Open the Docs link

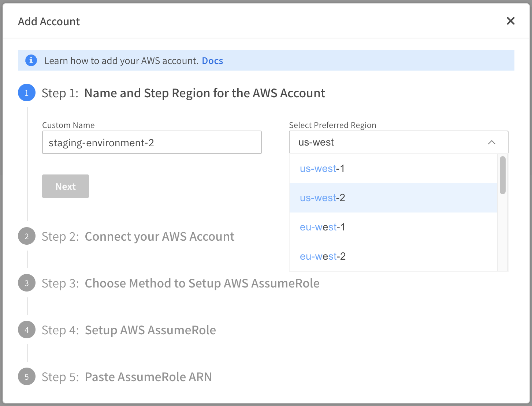point(212,61)
